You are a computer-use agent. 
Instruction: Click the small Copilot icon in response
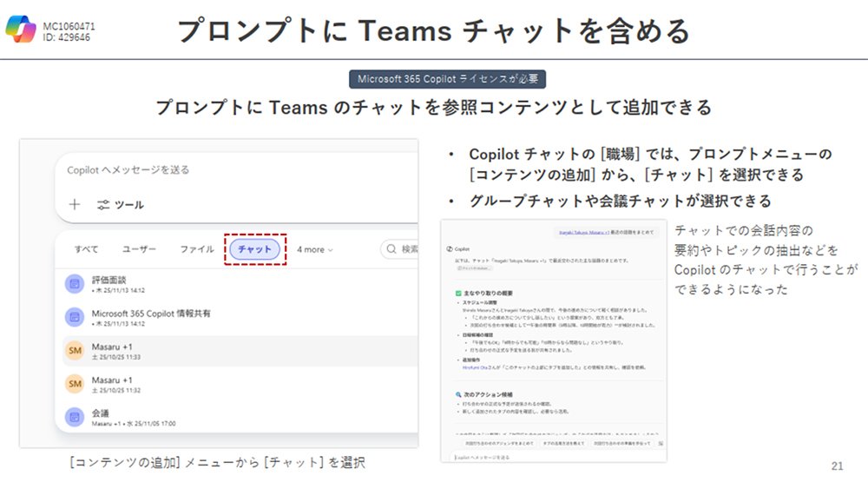pyautogui.click(x=450, y=249)
